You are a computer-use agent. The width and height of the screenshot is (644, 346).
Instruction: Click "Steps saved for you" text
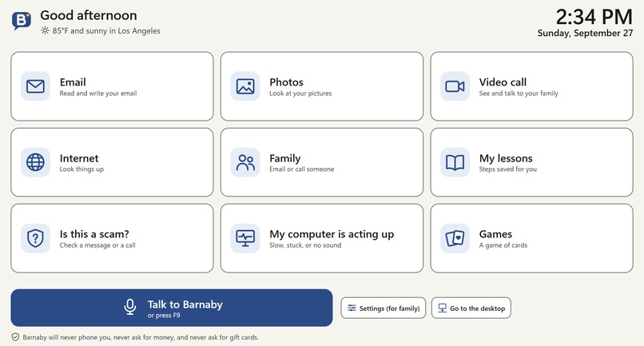point(507,169)
